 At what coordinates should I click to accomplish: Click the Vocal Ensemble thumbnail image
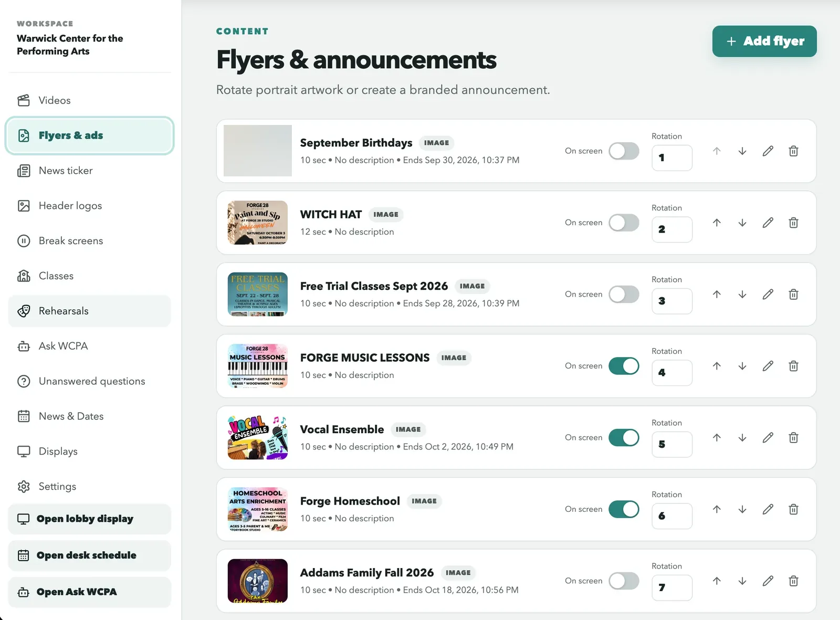[x=258, y=438]
